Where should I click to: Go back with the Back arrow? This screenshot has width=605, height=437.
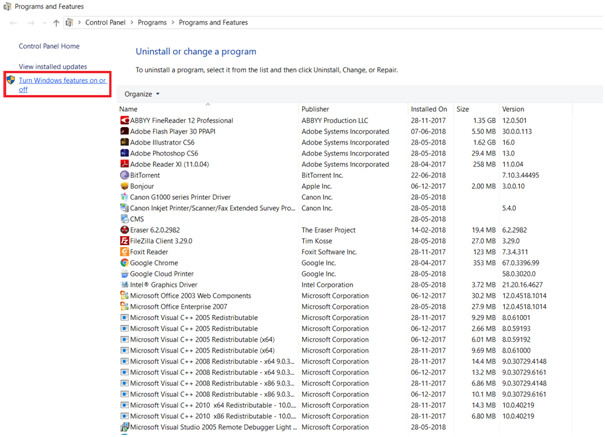tap(13, 23)
